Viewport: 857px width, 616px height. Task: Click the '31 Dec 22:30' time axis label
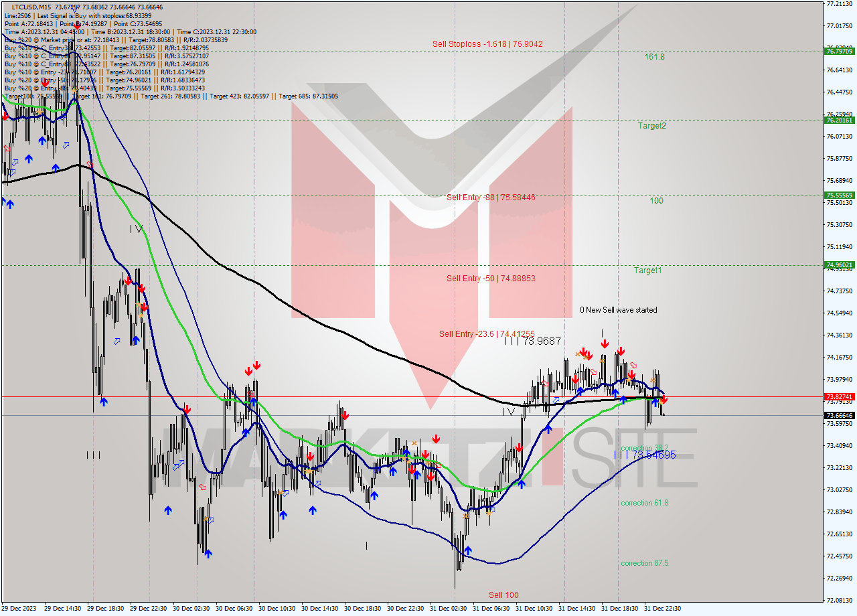[x=662, y=609]
